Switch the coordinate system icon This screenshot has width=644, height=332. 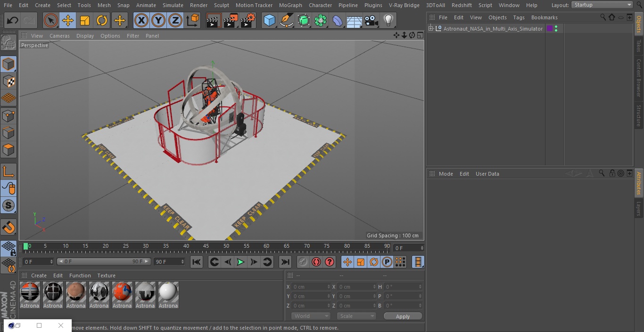coord(193,20)
